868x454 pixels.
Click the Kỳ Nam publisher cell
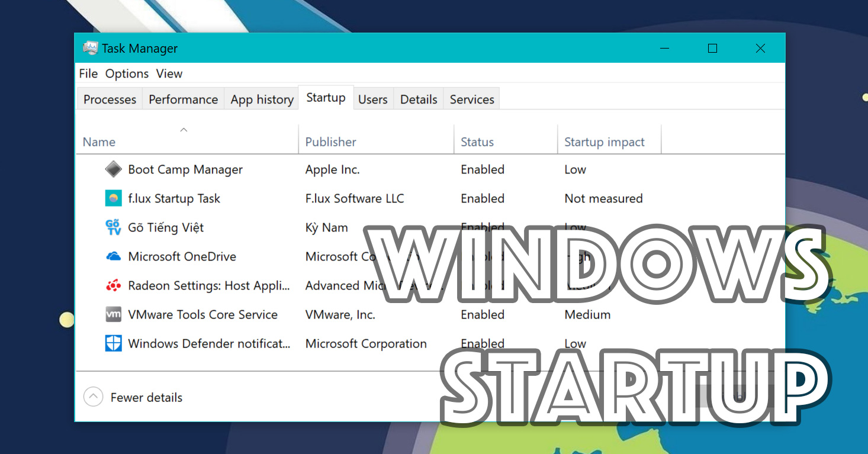point(326,227)
